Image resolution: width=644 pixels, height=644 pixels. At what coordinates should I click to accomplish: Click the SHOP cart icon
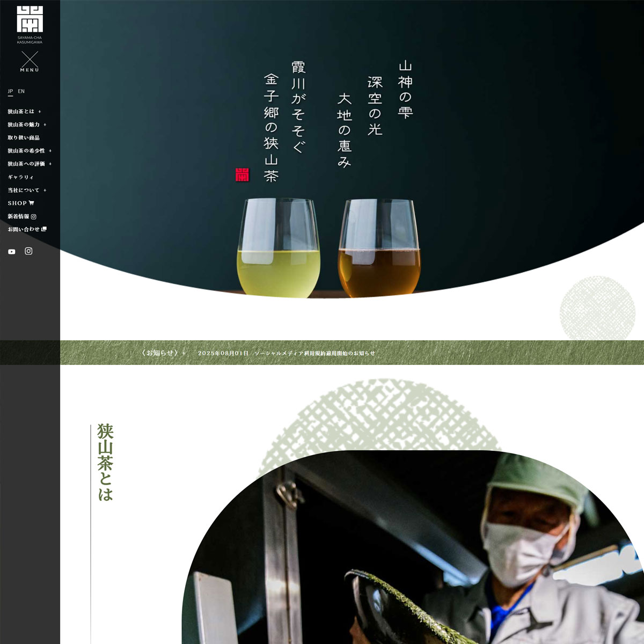(33, 203)
